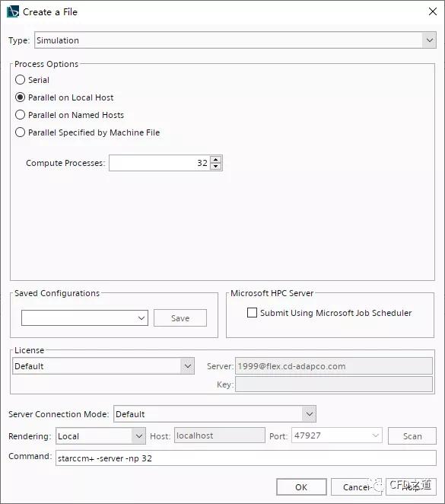Click the Cancel button
This screenshot has width=445, height=504.
[357, 487]
